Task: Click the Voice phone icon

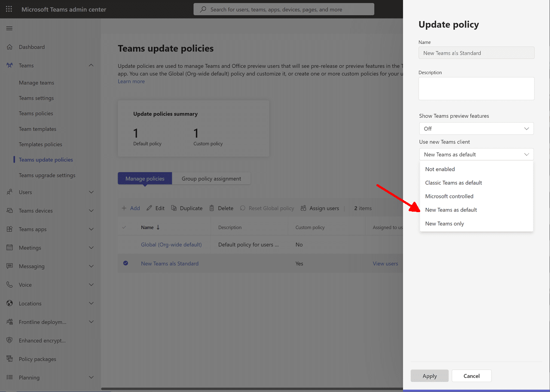Action: click(x=9, y=285)
